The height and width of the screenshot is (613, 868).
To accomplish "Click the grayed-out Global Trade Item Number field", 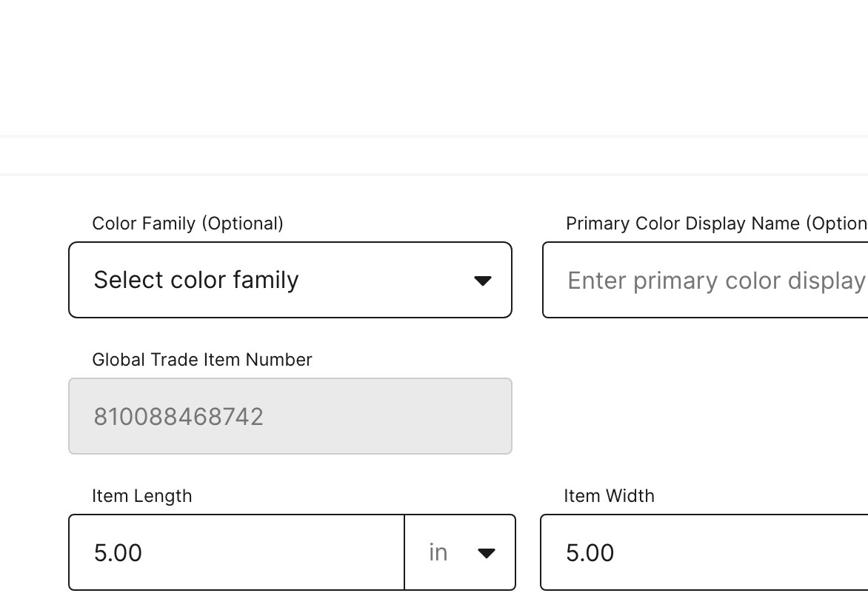I will point(290,416).
